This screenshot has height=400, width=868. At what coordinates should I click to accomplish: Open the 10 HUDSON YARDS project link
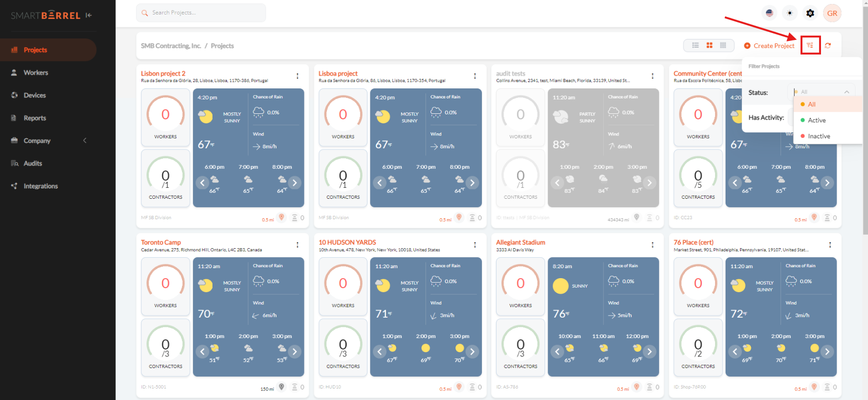point(347,242)
